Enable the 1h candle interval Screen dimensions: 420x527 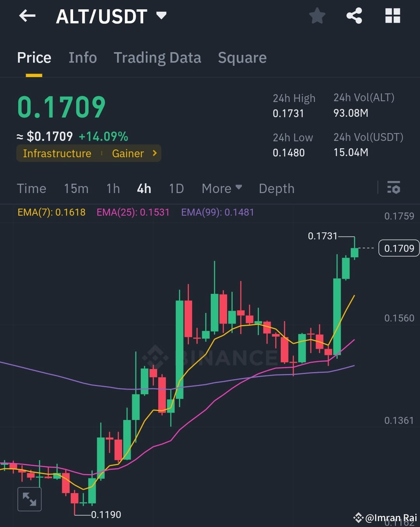click(113, 188)
